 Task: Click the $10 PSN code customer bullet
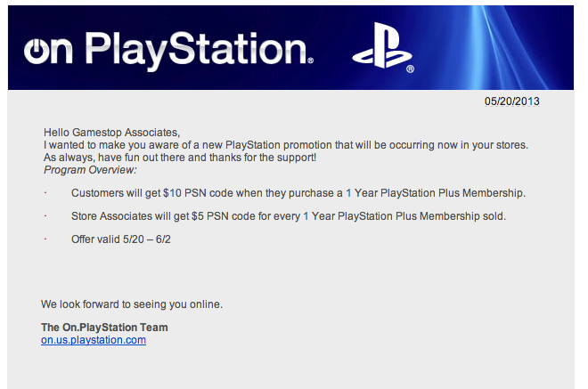pyautogui.click(x=298, y=193)
